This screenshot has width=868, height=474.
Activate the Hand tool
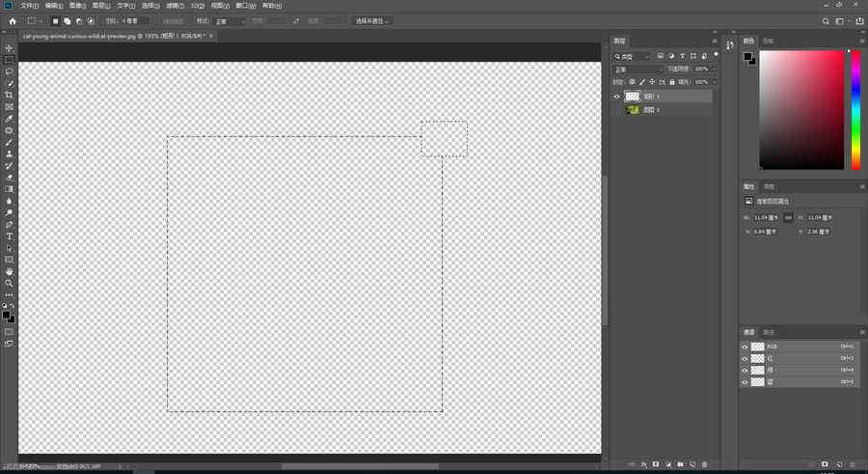click(10, 271)
